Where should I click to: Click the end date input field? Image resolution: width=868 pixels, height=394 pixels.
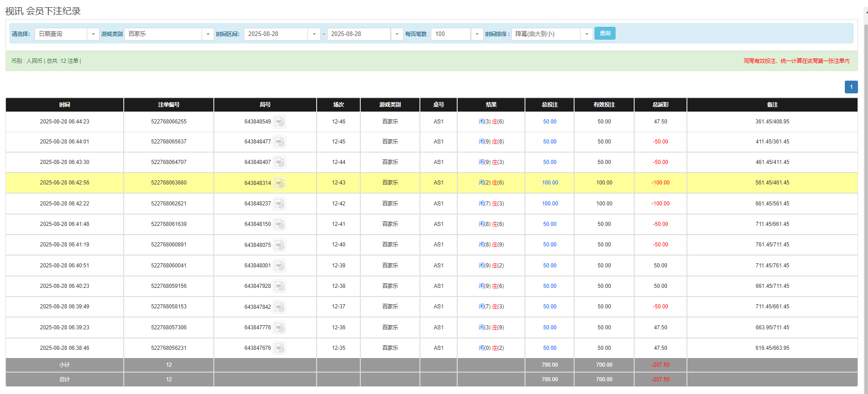(358, 34)
